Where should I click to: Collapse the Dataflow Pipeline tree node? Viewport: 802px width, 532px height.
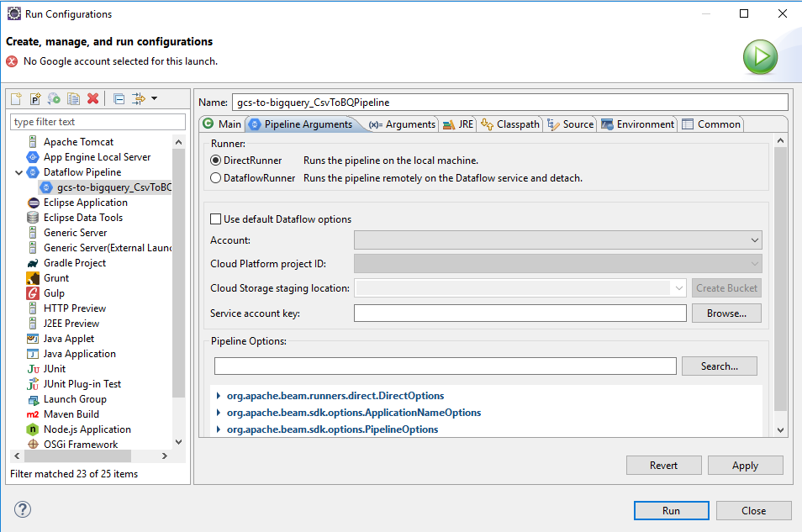coord(19,172)
